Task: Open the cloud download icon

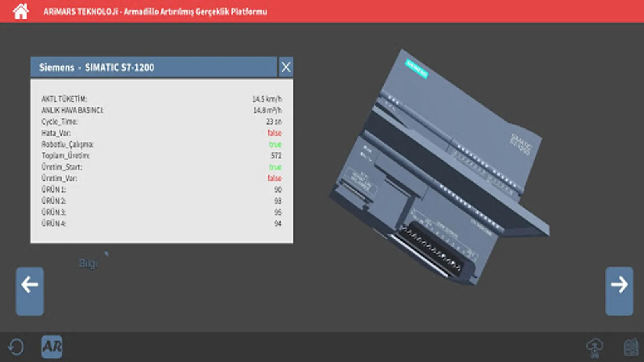Action: click(594, 348)
